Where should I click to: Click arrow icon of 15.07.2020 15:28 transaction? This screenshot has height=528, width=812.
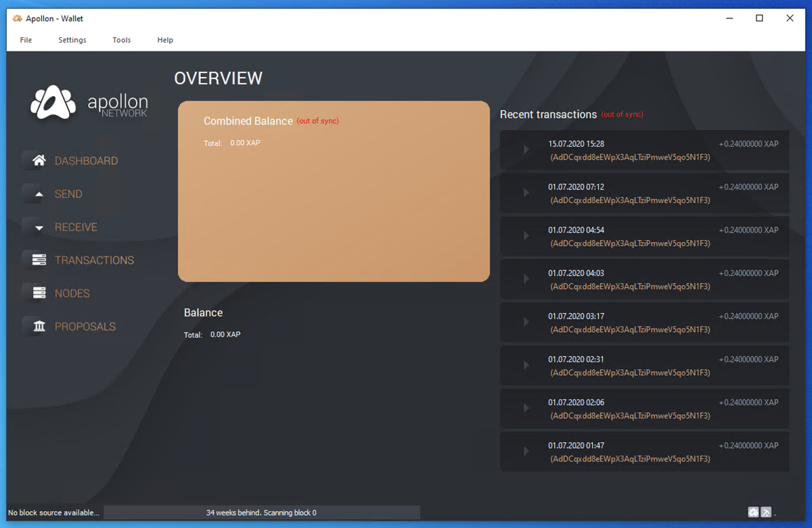pos(526,149)
